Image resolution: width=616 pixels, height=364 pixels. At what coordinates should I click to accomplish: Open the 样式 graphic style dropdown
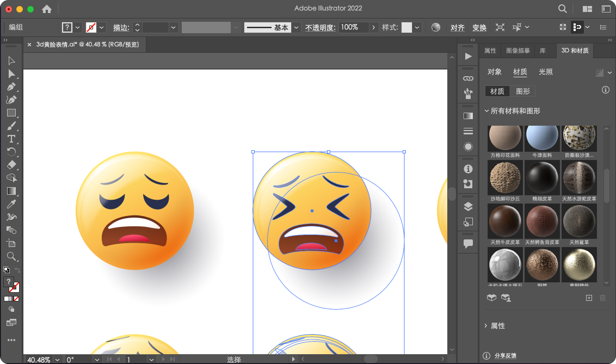417,27
